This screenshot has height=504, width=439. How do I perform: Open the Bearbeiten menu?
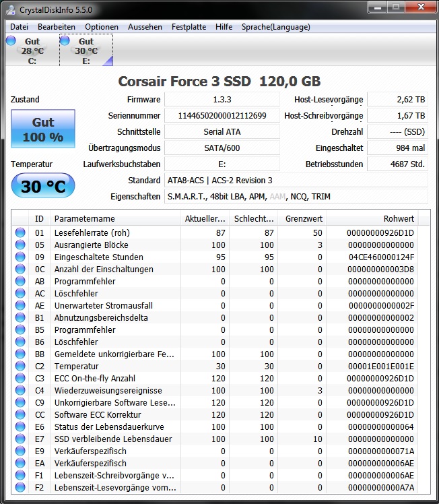[x=57, y=27]
